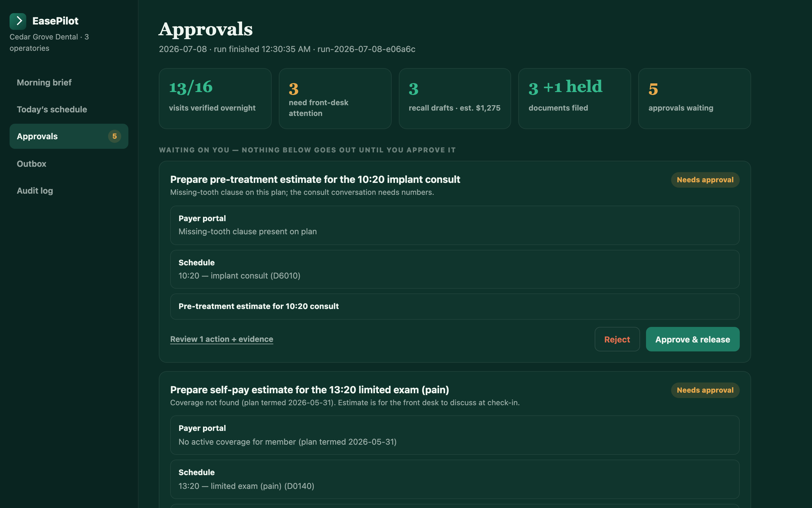The width and height of the screenshot is (812, 508).
Task: Open the Outbox section
Action: 69,164
